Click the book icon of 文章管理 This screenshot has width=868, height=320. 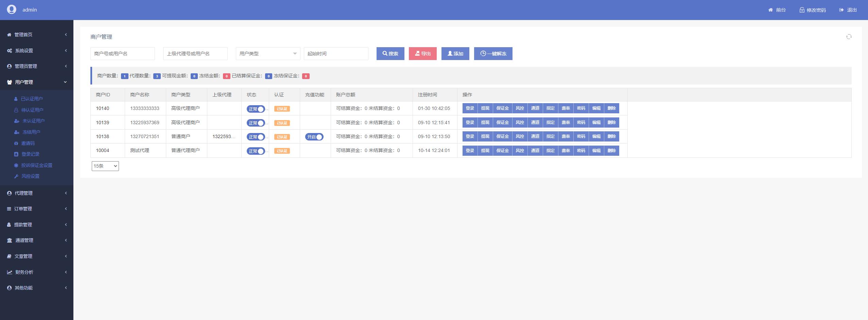coord(9,256)
